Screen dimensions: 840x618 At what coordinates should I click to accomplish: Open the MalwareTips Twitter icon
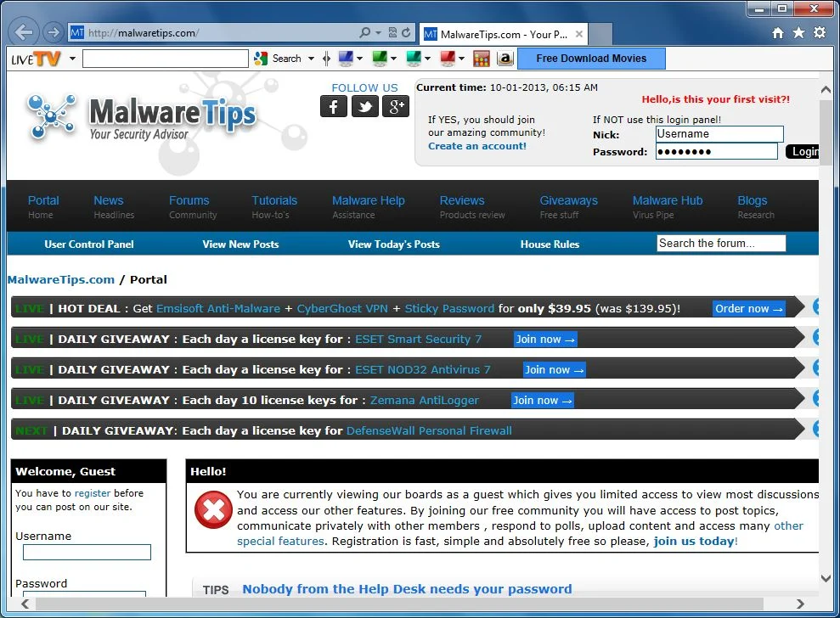pyautogui.click(x=365, y=106)
